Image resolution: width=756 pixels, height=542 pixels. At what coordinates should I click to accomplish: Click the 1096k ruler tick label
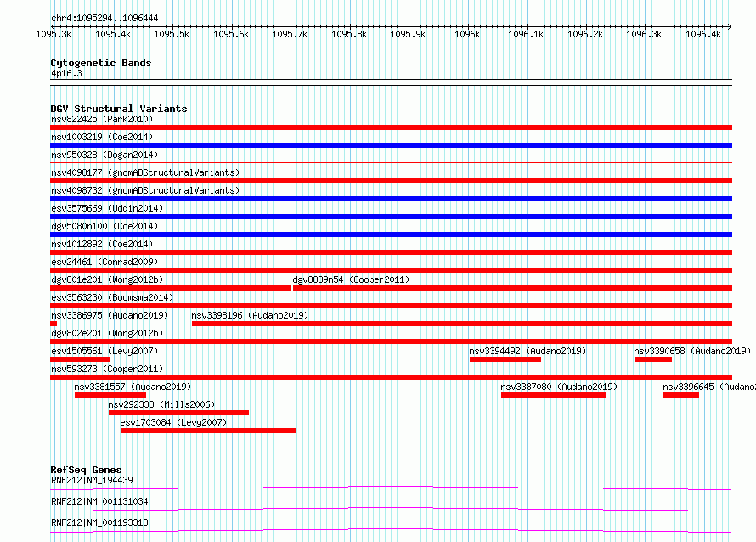(467, 34)
